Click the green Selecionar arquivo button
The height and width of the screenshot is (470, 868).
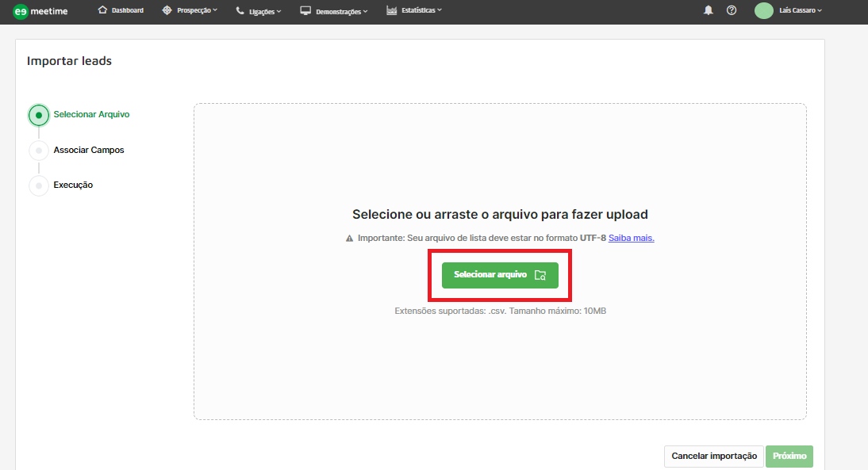[x=500, y=275]
